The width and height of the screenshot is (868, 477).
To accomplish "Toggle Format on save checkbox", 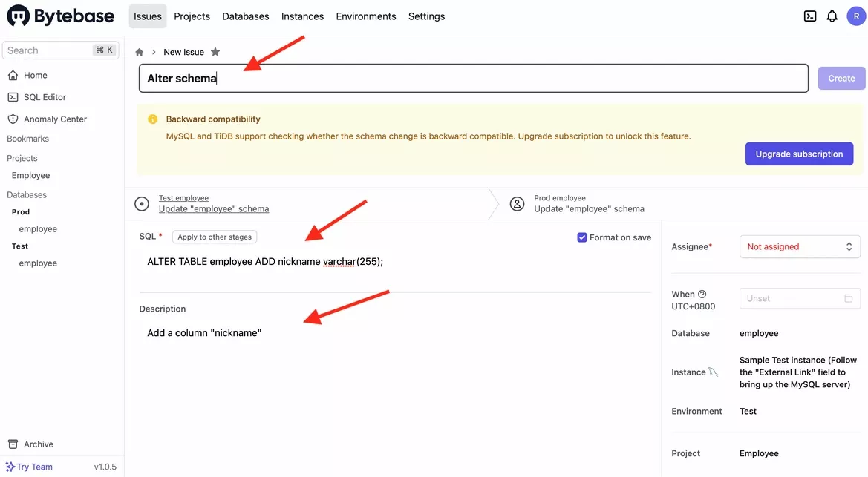I will 582,237.
